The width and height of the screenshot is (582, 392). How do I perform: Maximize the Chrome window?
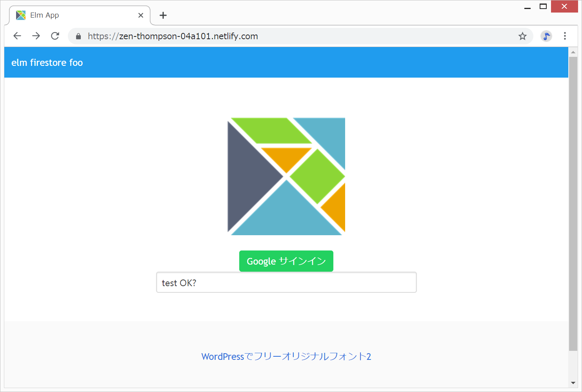tap(543, 7)
